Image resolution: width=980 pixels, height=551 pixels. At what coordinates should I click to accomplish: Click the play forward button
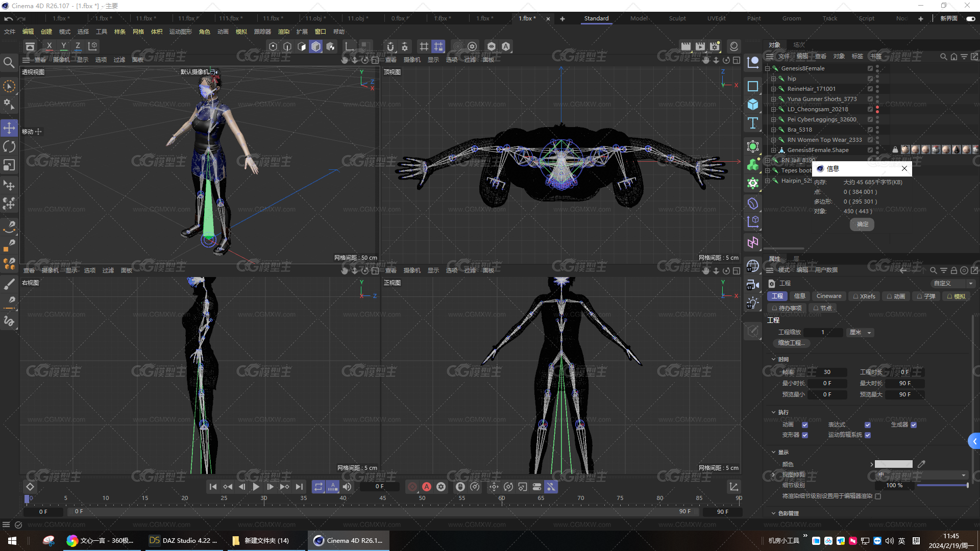(256, 487)
